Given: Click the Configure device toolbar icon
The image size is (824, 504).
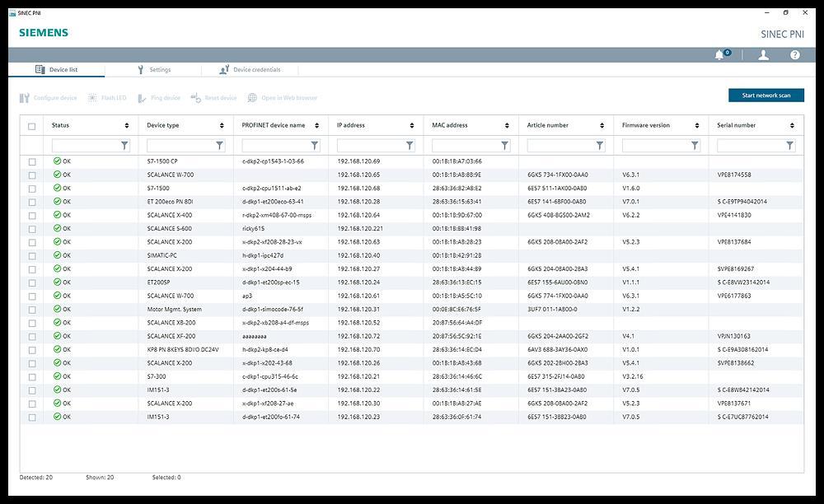Looking at the screenshot, I should (x=24, y=98).
